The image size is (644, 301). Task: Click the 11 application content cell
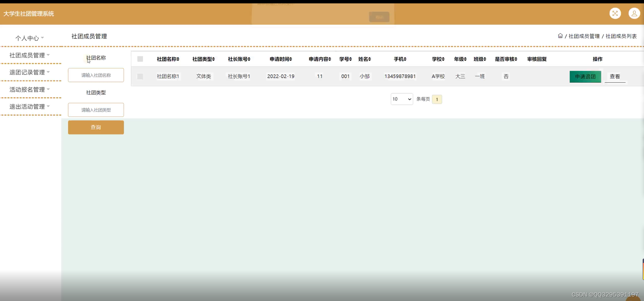click(320, 77)
